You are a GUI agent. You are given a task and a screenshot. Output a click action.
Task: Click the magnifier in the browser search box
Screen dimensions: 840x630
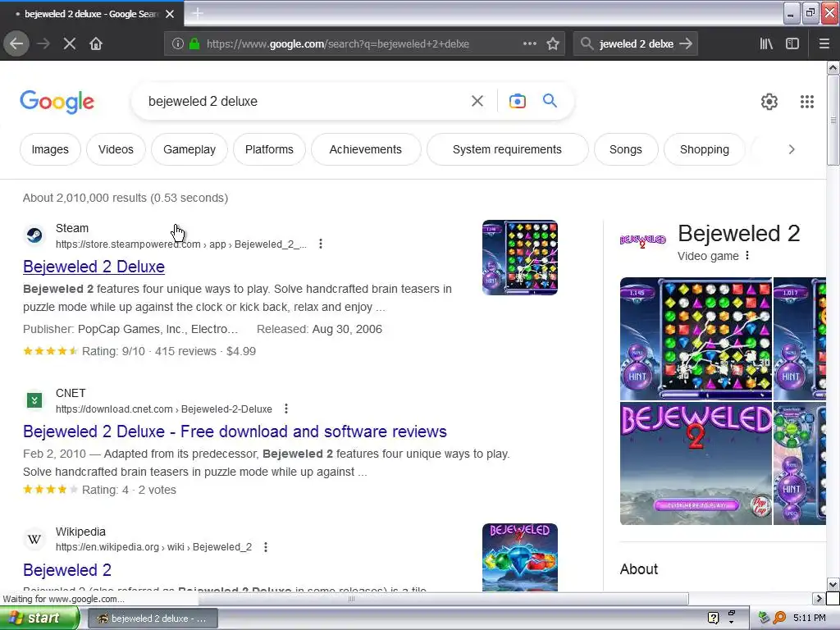(x=587, y=43)
